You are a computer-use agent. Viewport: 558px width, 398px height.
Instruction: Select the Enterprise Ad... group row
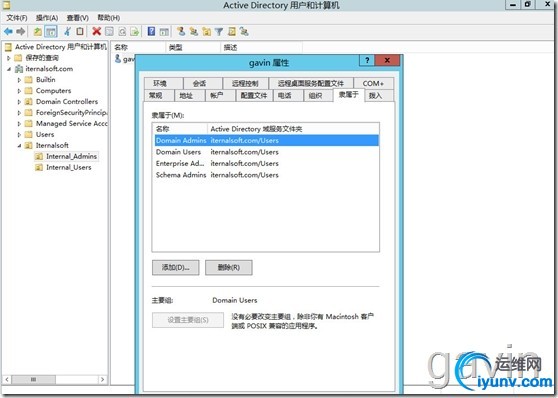267,163
